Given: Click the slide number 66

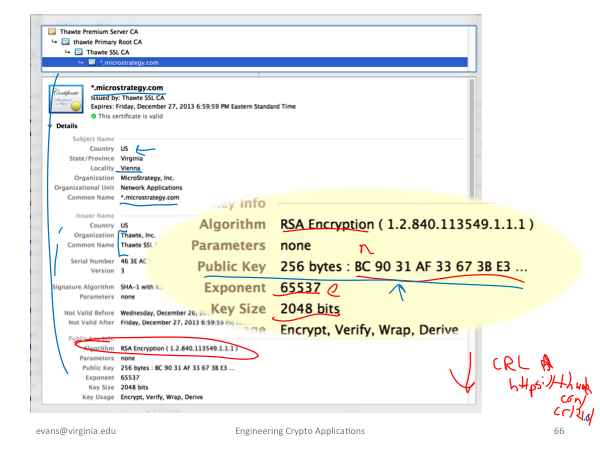Looking at the screenshot, I should (x=559, y=431).
